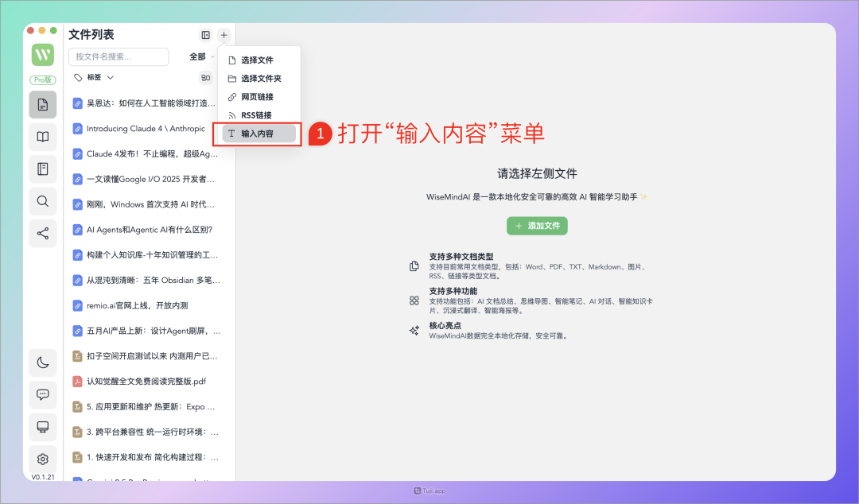This screenshot has height=504, width=859.
Task: Choose RSS链接 from the add menu
Action: [259, 115]
